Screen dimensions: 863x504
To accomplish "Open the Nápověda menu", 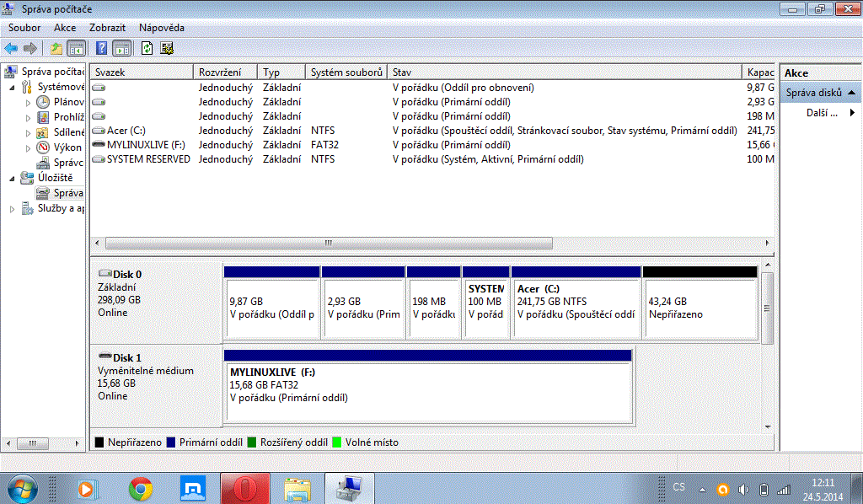I will tap(162, 28).
